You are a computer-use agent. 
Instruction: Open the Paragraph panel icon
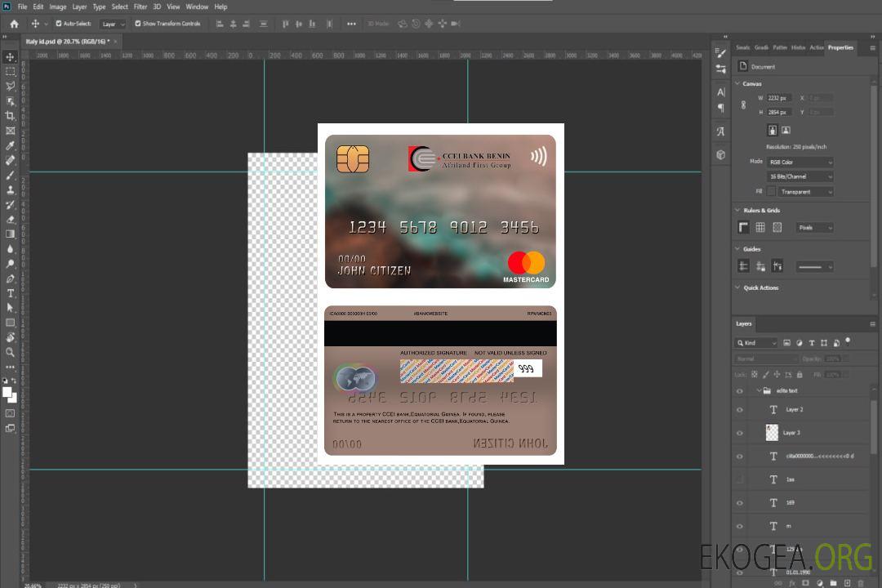pos(721,108)
